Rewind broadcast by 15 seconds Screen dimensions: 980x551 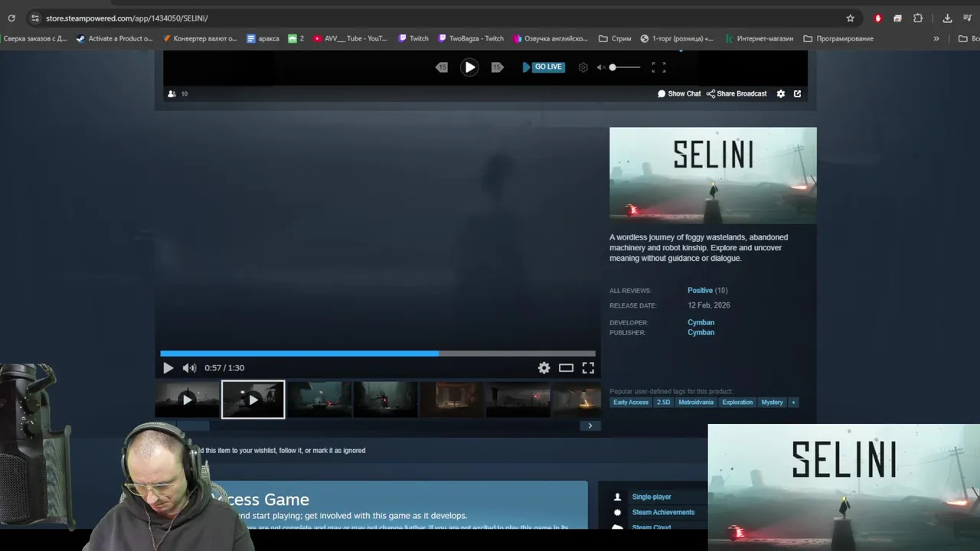(442, 67)
